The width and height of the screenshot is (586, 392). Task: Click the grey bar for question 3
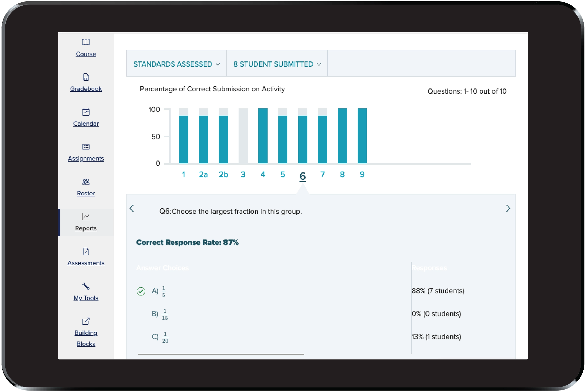click(243, 136)
